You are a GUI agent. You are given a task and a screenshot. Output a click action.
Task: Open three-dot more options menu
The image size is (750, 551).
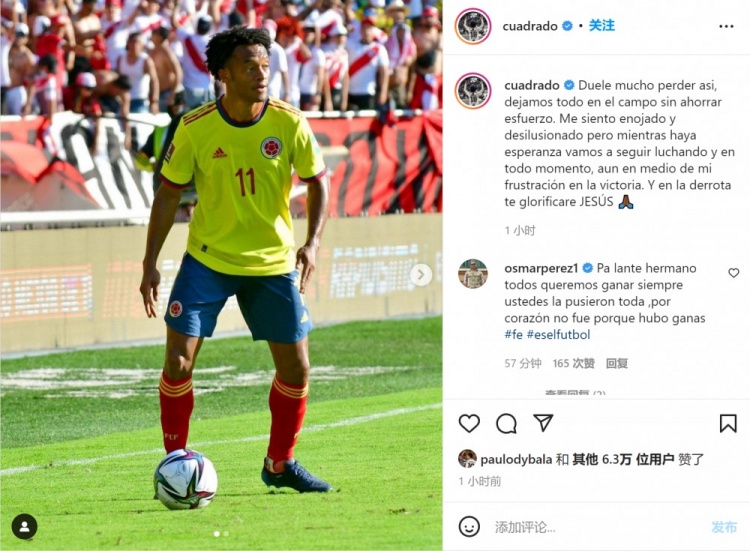[x=726, y=27]
